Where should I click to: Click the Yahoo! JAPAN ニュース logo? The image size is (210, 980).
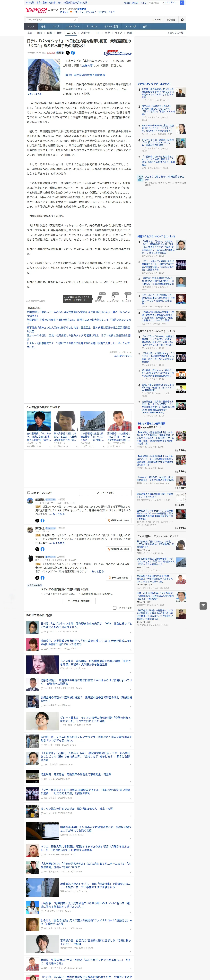[x=42, y=10]
